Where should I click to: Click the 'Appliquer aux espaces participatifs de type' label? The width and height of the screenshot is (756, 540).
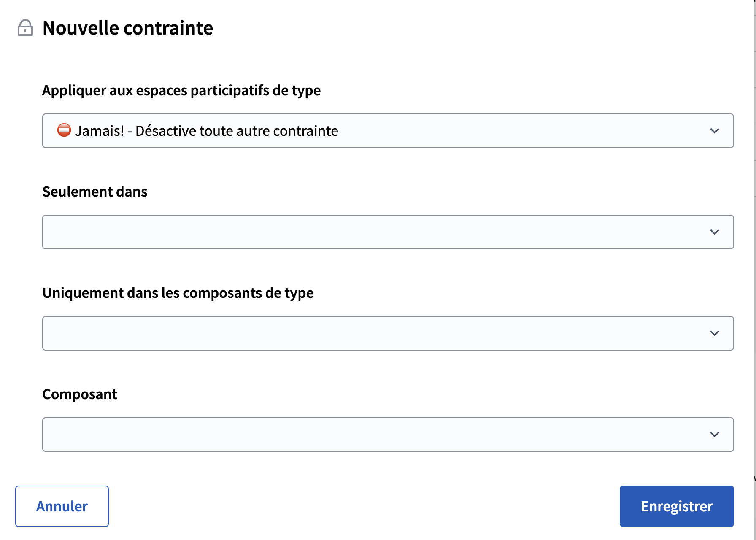tap(181, 90)
